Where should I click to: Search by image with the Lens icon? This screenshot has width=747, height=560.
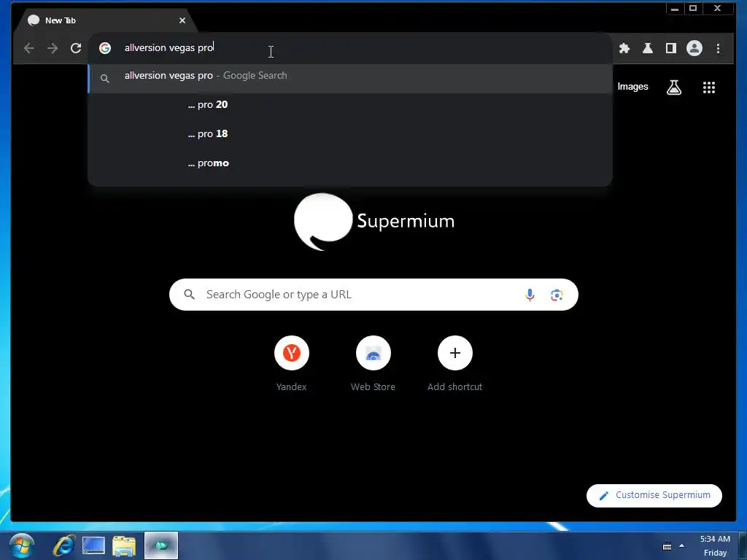pyautogui.click(x=557, y=295)
